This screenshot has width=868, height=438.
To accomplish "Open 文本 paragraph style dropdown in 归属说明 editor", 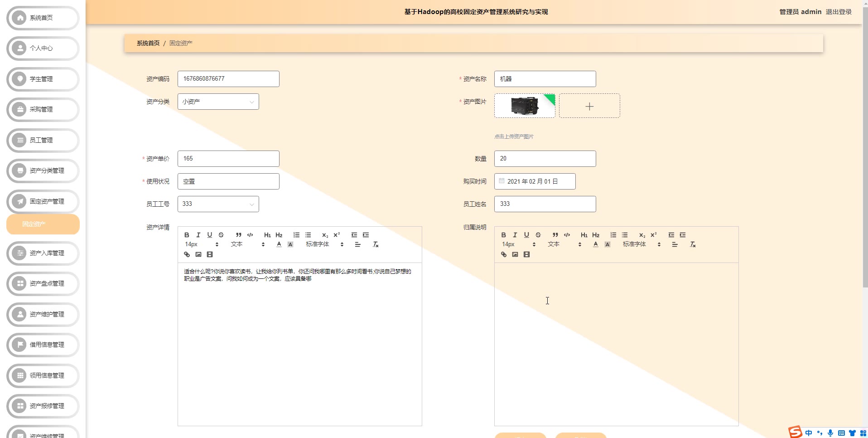I will pyautogui.click(x=564, y=244).
